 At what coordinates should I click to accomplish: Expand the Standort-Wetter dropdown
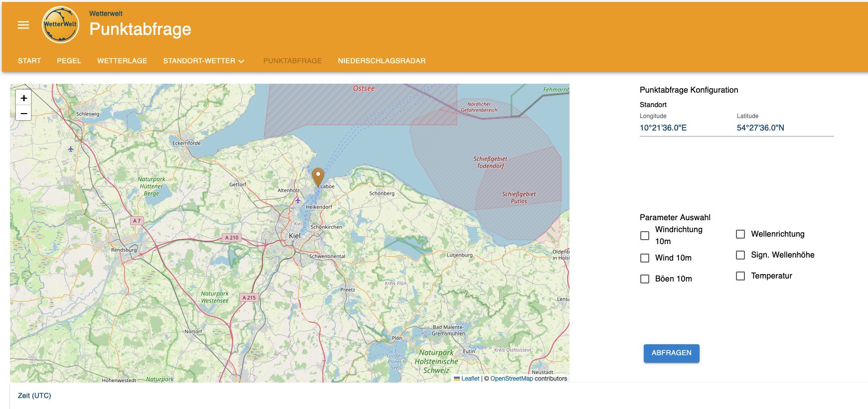[x=204, y=61]
